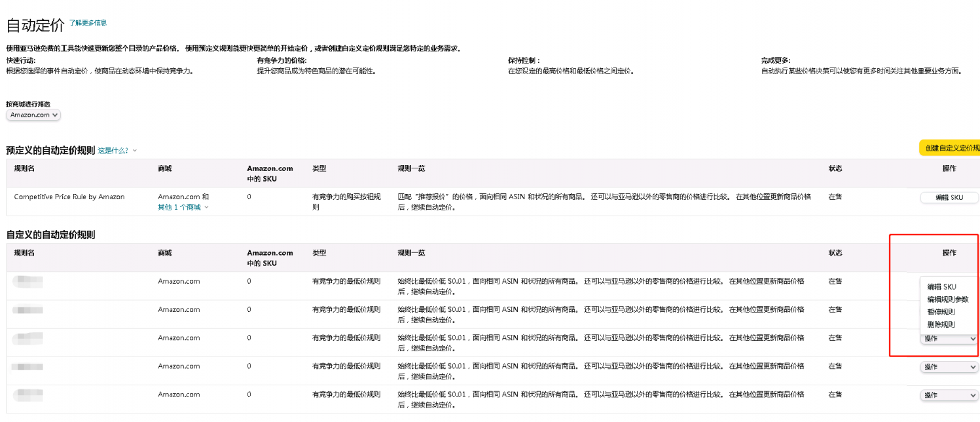Click 状态 header in the predefined rules table
The width and height of the screenshot is (980, 422).
pyautogui.click(x=835, y=168)
